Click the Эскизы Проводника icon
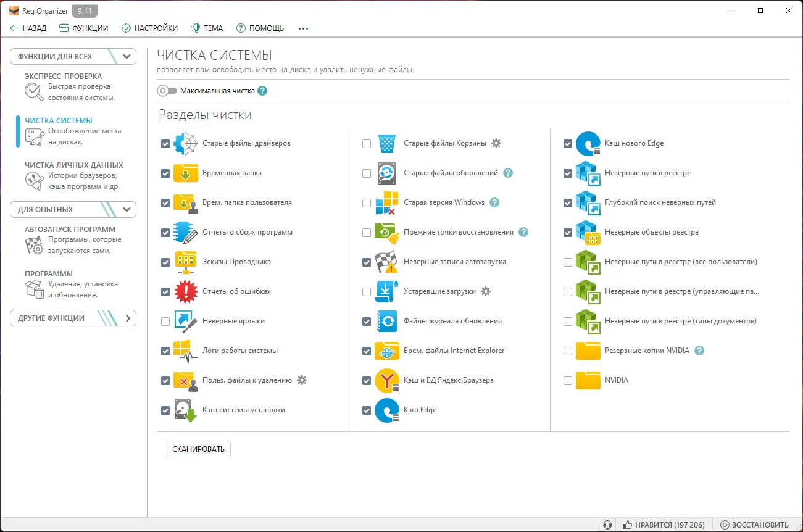Image resolution: width=803 pixels, height=532 pixels. (x=185, y=262)
